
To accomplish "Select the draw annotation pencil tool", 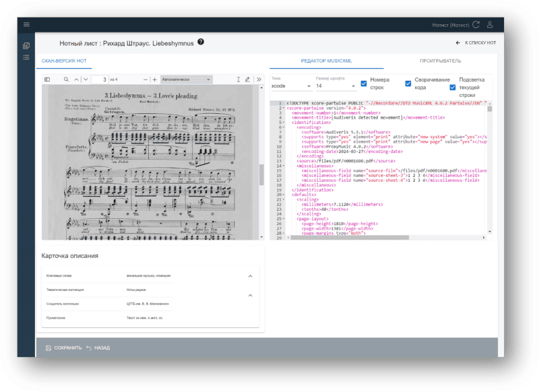I will point(247,79).
